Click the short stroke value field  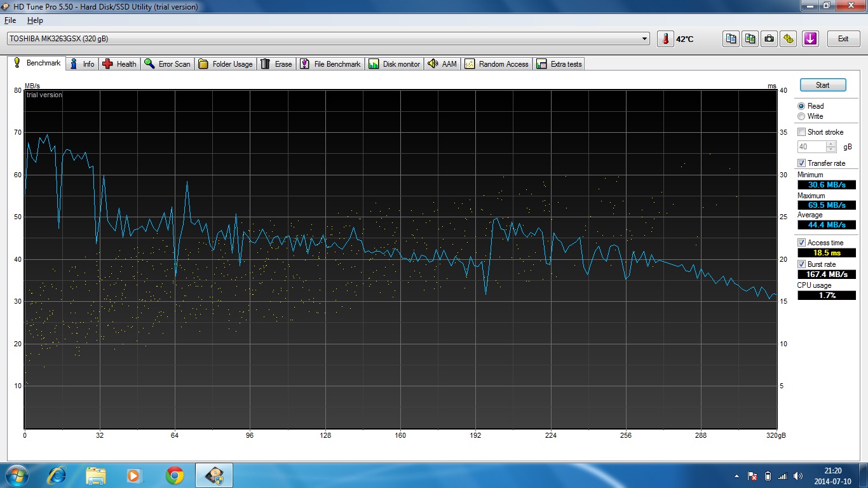click(812, 147)
